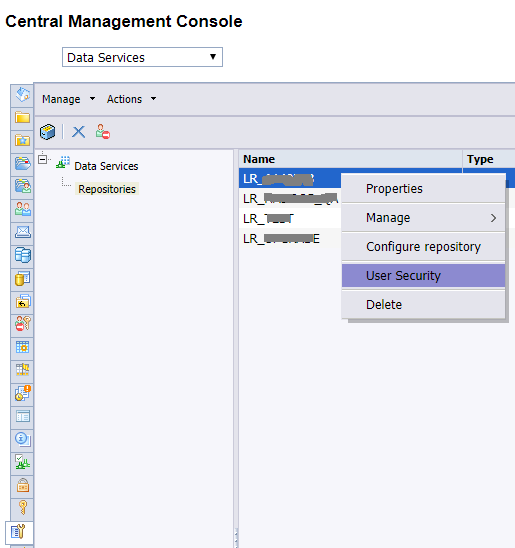Open the Actions menu dropdown
The image size is (515, 548).
coord(131,99)
